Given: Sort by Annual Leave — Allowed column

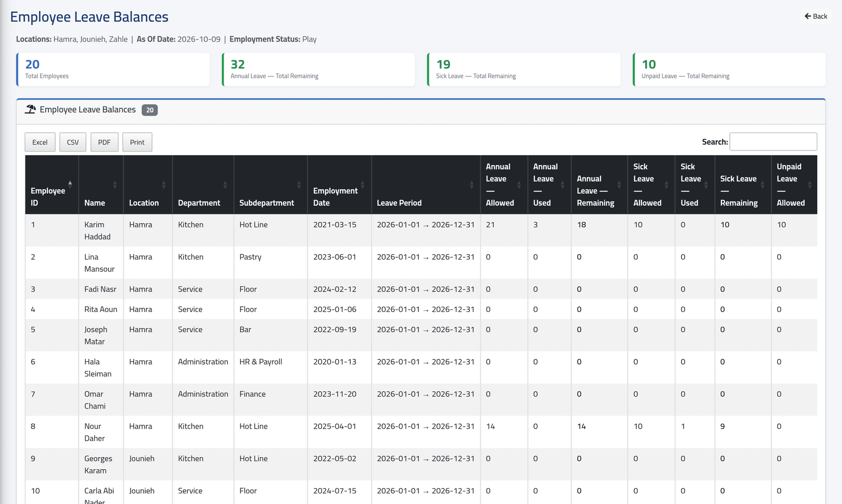Looking at the screenshot, I should 504,185.
